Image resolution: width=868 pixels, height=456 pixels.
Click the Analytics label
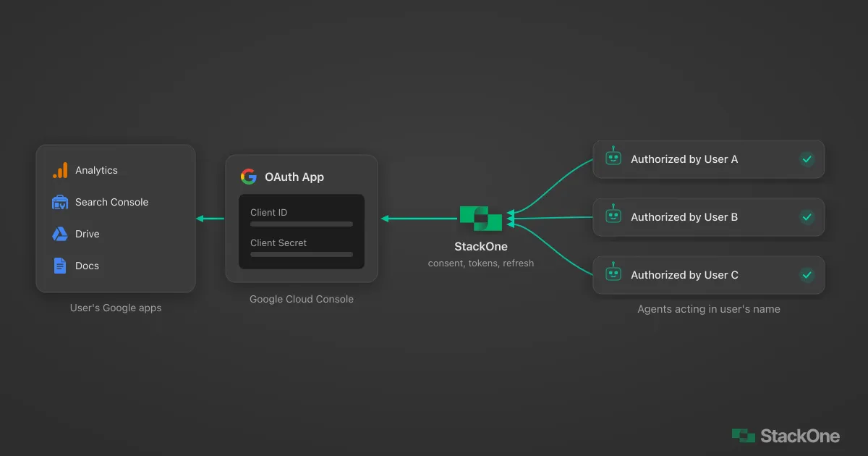96,170
